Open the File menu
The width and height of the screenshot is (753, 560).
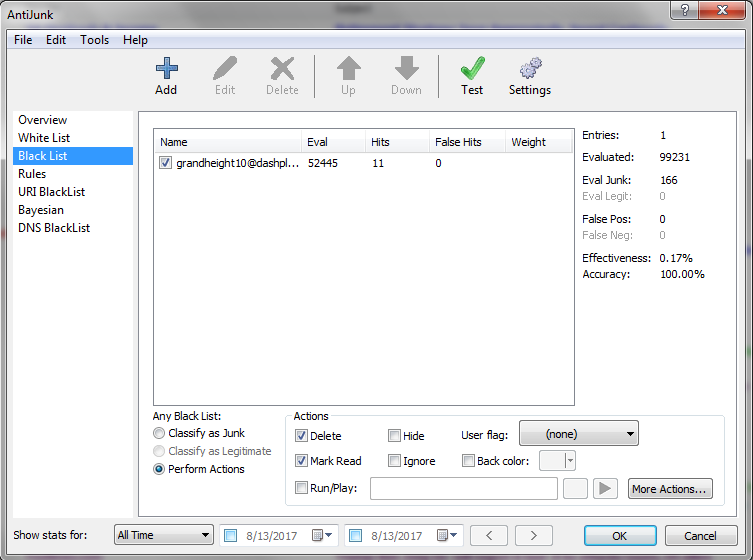pos(23,40)
